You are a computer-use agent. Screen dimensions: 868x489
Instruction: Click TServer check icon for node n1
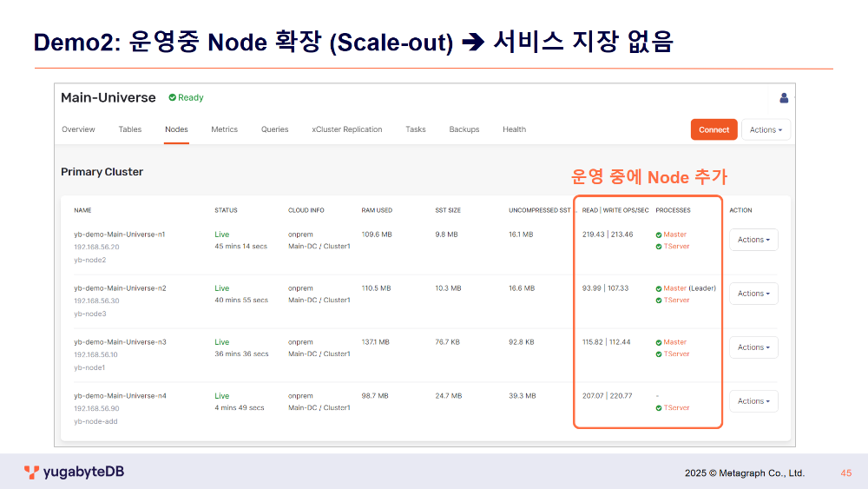659,247
